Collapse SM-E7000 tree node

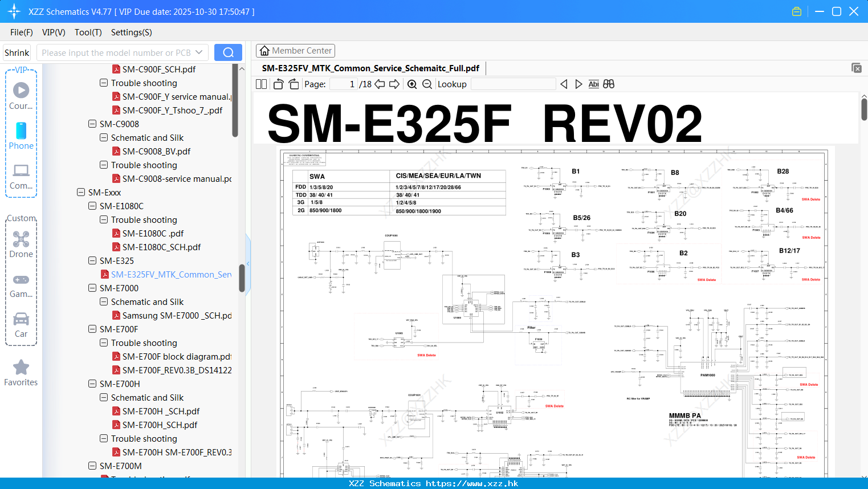point(92,288)
